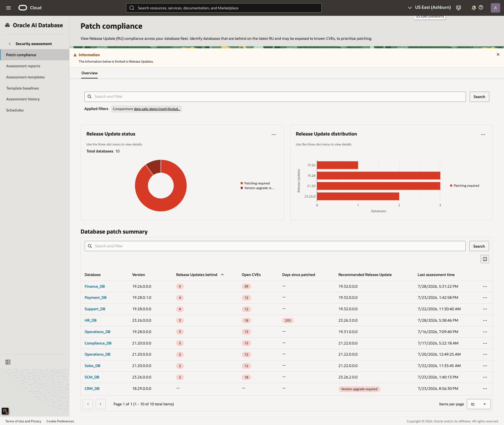The width and height of the screenshot is (504, 425).
Task: Open Compliance_DB database link
Action: click(98, 343)
